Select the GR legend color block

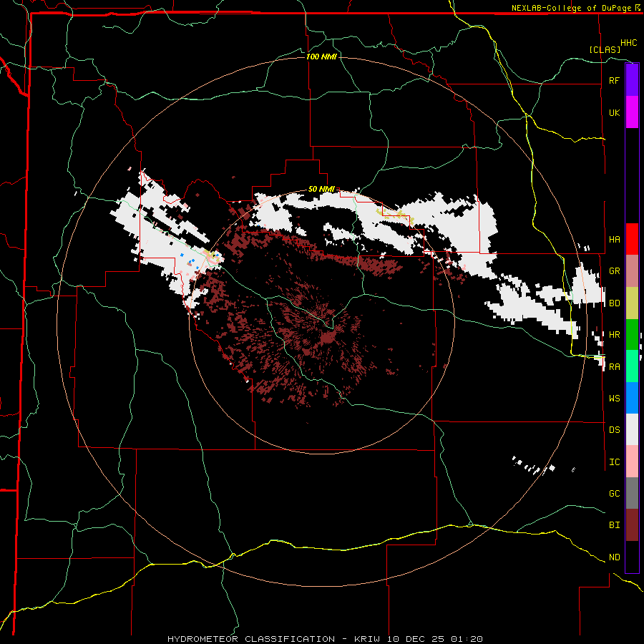pos(632,271)
